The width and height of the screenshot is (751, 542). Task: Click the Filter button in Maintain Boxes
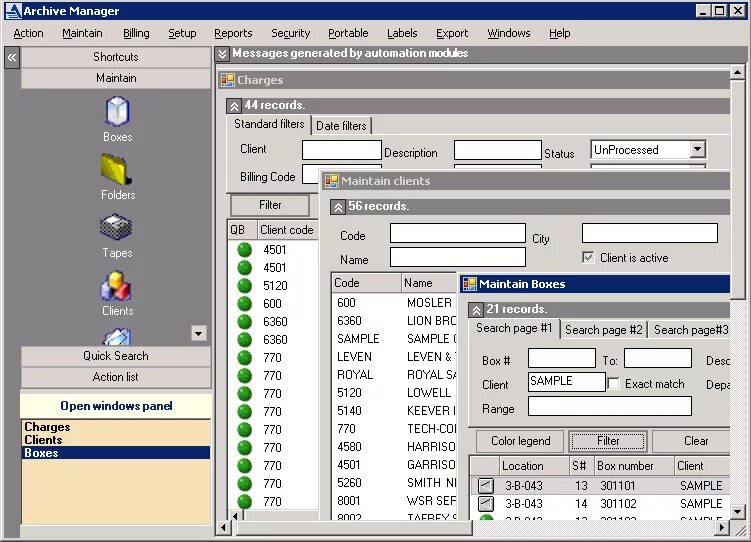coord(608,440)
